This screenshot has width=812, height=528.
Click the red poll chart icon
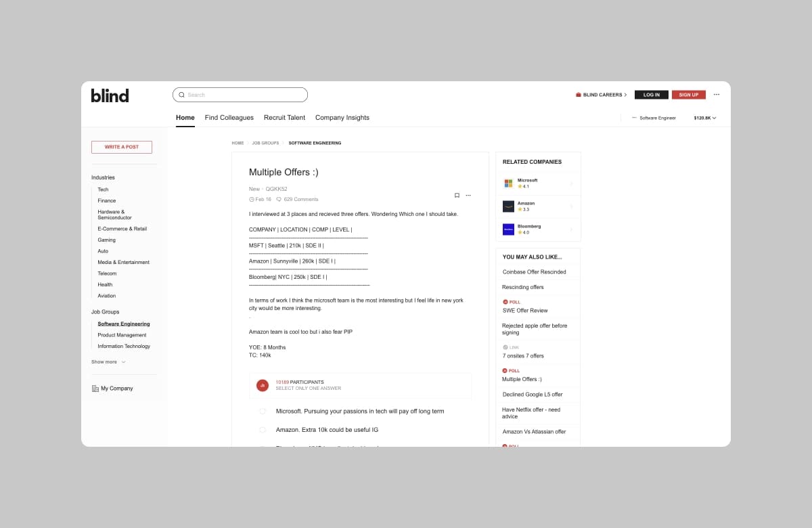[263, 386]
